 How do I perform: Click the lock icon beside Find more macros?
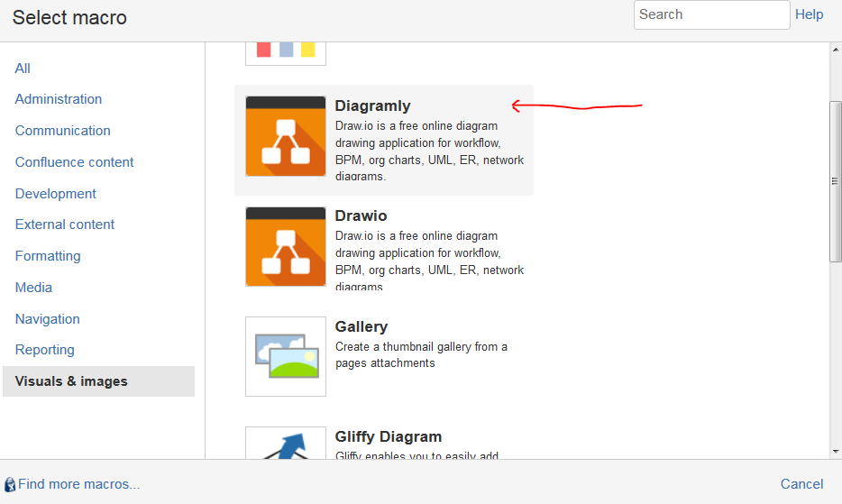[x=10, y=485]
